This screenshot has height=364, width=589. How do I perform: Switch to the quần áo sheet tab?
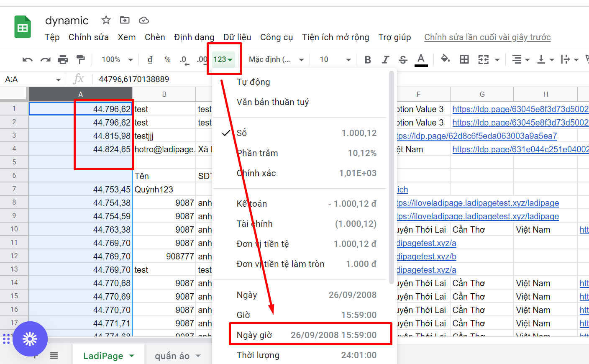coord(172,356)
